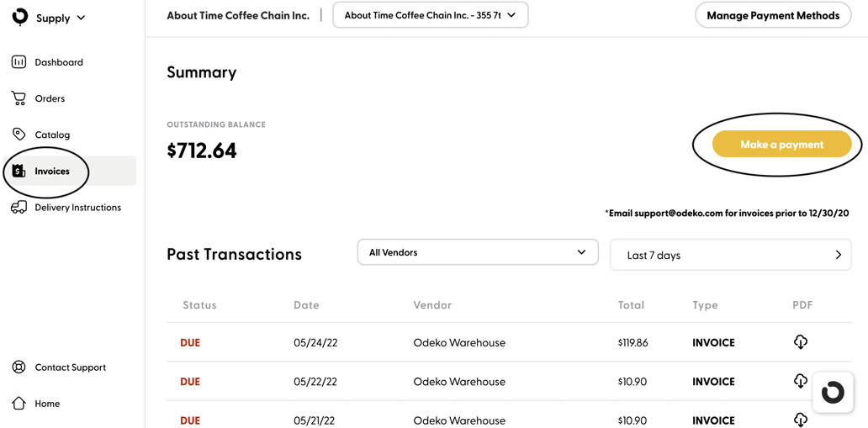Download PDF for 05/24/22 invoice

(x=800, y=342)
